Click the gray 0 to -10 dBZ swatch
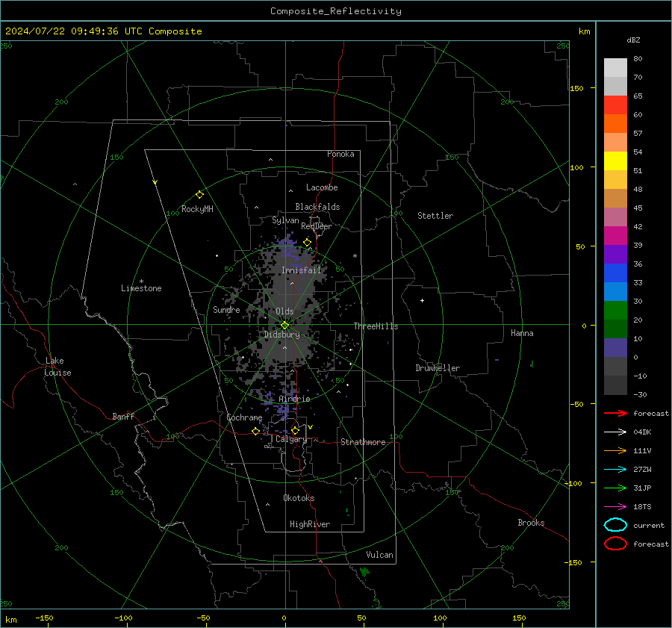The image size is (672, 628). [x=615, y=367]
